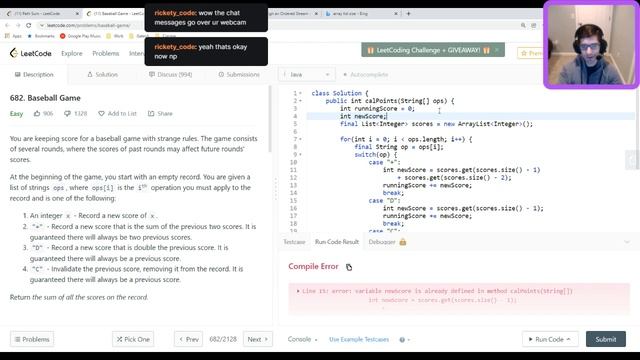Open the Problems navigation item
640x360 pixels.
106,53
